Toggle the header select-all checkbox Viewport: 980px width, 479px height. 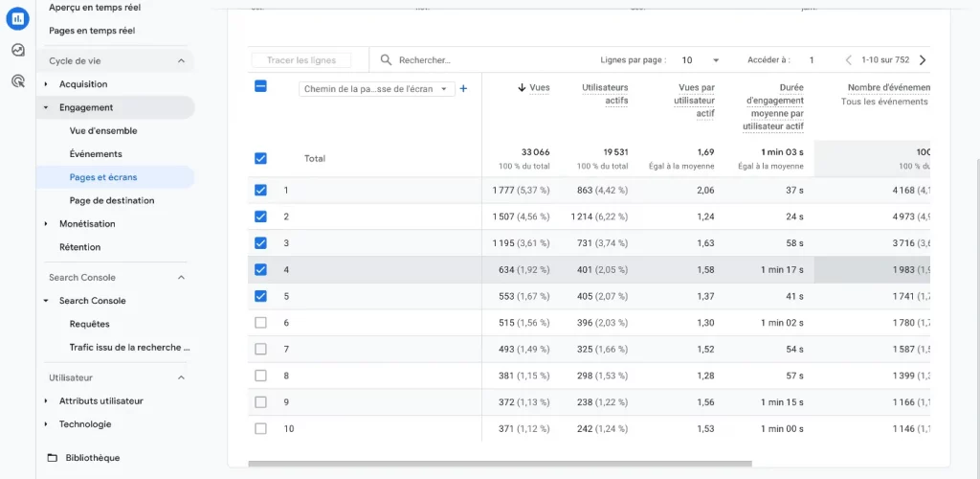point(260,86)
